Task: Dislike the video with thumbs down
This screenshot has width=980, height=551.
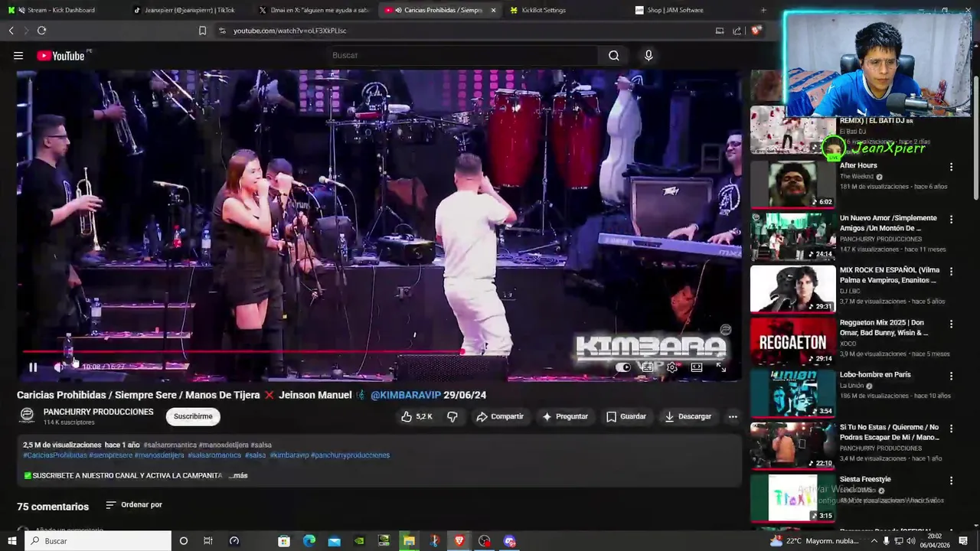Action: tap(452, 416)
